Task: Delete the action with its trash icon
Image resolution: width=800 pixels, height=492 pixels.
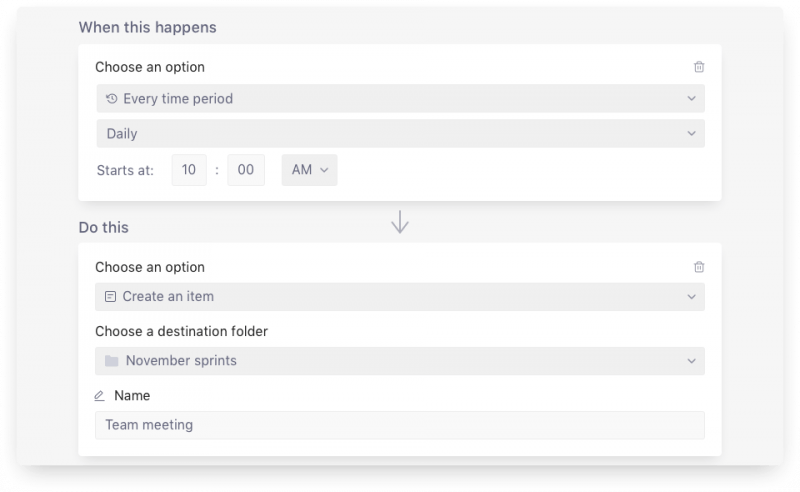Action: pos(699,267)
